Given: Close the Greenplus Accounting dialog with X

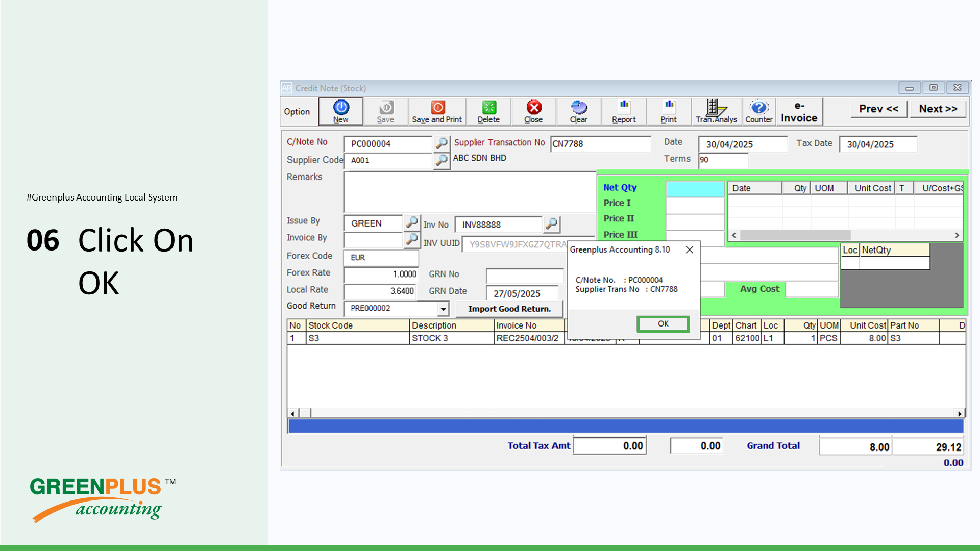Looking at the screenshot, I should tap(690, 249).
